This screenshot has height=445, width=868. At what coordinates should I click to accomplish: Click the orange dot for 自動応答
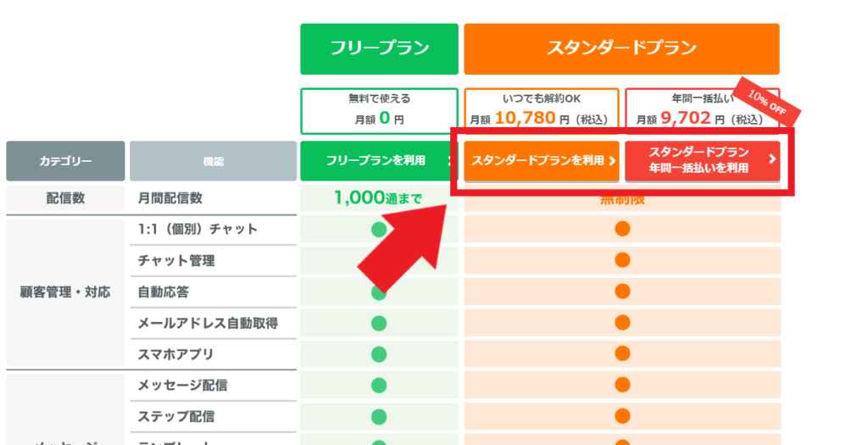pos(622,291)
